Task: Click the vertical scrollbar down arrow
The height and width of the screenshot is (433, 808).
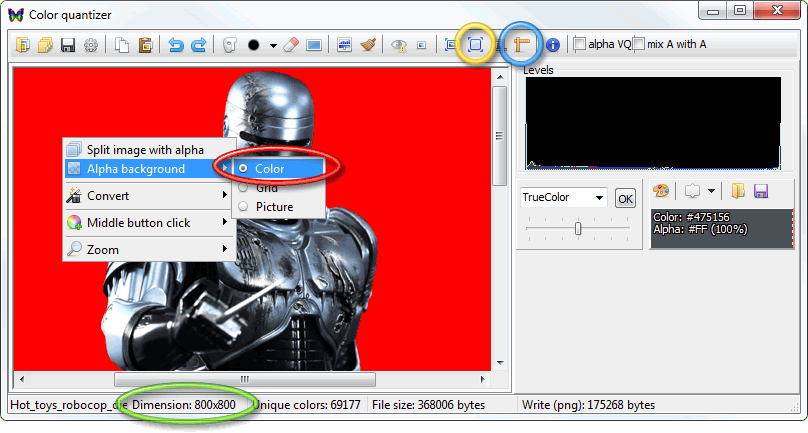Action: (x=500, y=363)
